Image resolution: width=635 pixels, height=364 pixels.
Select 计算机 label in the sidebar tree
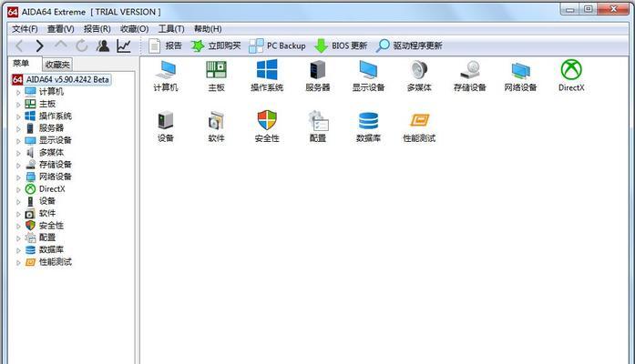pos(51,92)
